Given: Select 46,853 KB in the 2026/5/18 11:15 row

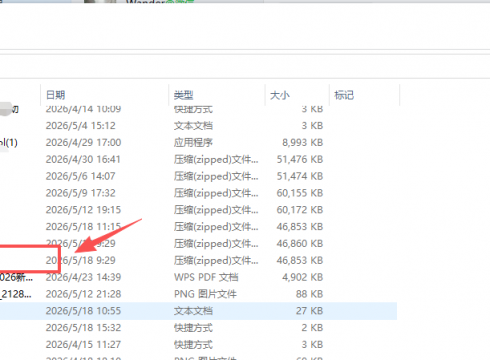Looking at the screenshot, I should pyautogui.click(x=300, y=227).
